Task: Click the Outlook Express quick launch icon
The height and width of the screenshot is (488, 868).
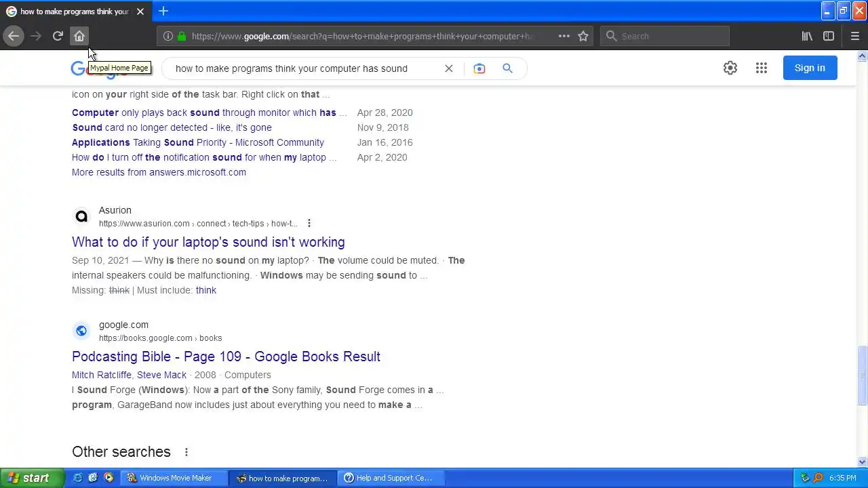Action: click(x=93, y=478)
